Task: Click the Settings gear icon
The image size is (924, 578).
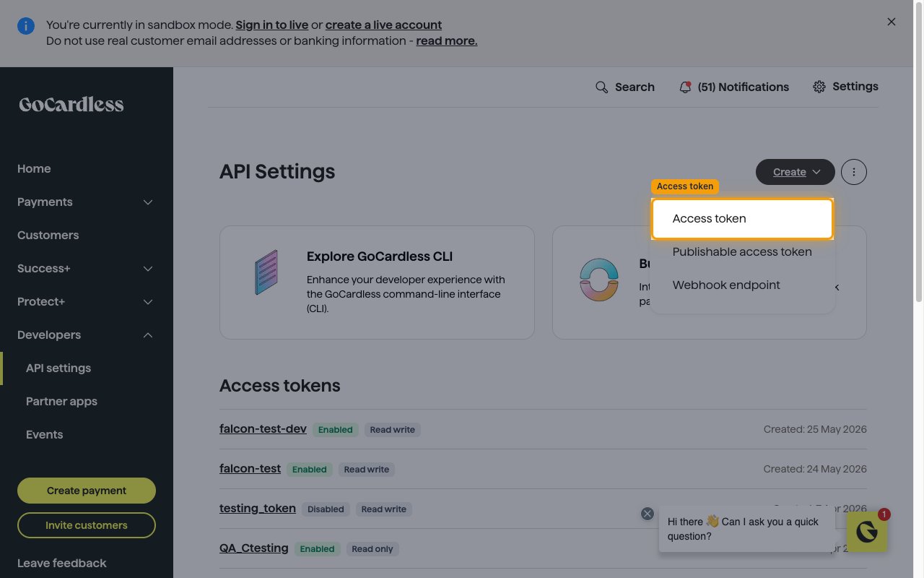Action: click(x=819, y=87)
